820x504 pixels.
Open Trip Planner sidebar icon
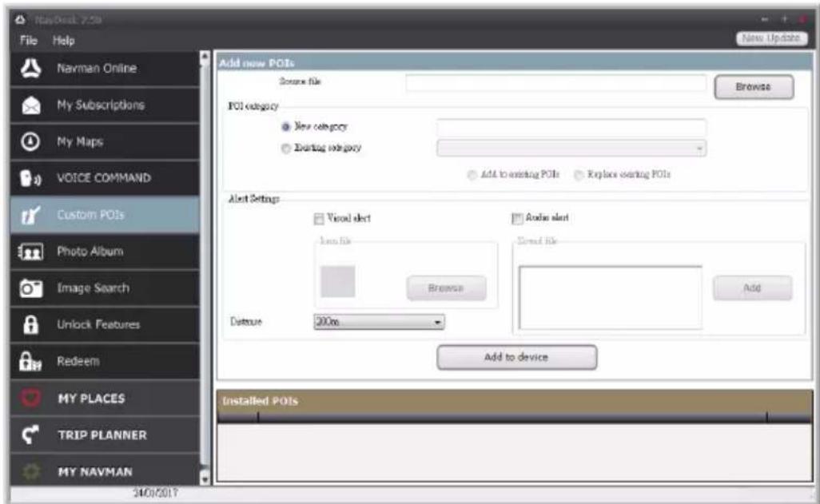point(30,435)
